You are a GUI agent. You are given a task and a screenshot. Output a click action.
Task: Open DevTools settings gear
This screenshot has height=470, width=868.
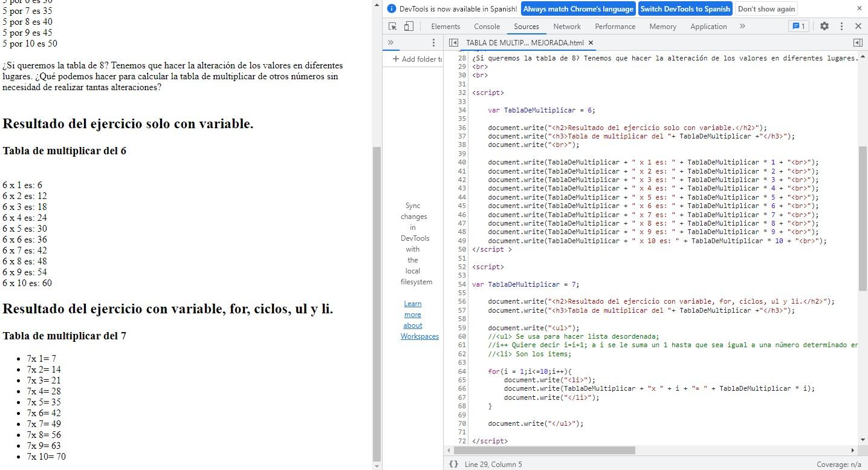tap(824, 26)
